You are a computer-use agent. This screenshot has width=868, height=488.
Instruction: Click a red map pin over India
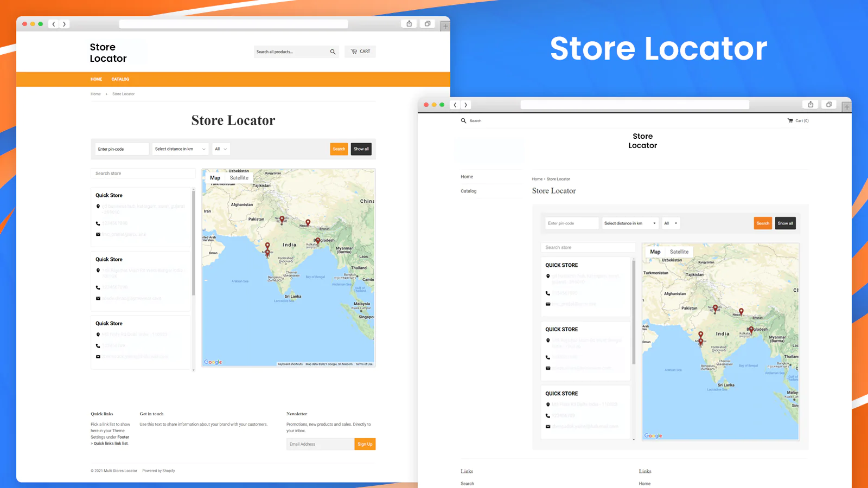point(282,220)
